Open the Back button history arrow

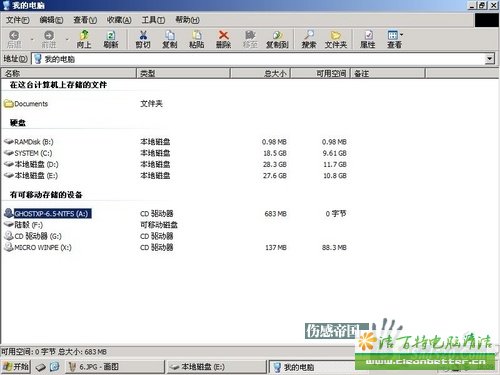pyautogui.click(x=32, y=39)
